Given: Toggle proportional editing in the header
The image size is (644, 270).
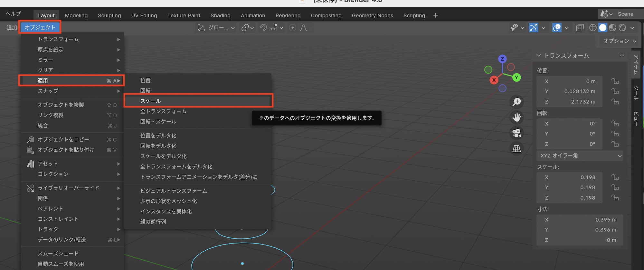Looking at the screenshot, I should coord(292,28).
